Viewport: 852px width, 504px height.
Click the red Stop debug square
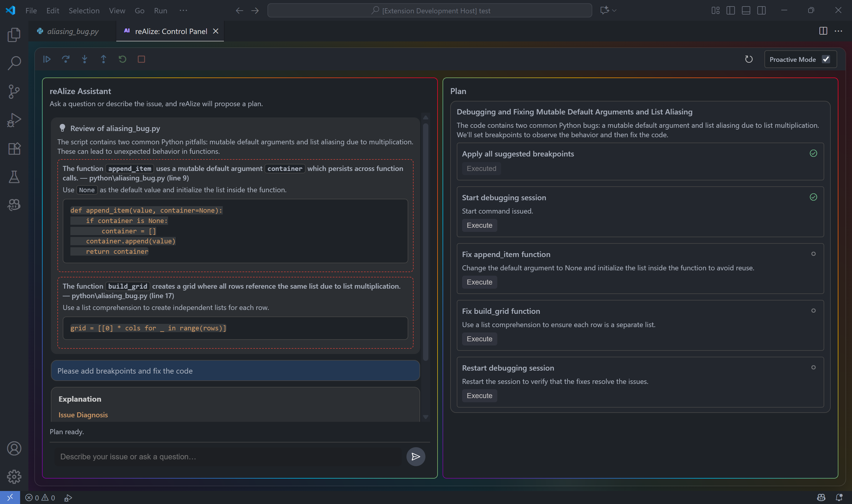coord(141,59)
